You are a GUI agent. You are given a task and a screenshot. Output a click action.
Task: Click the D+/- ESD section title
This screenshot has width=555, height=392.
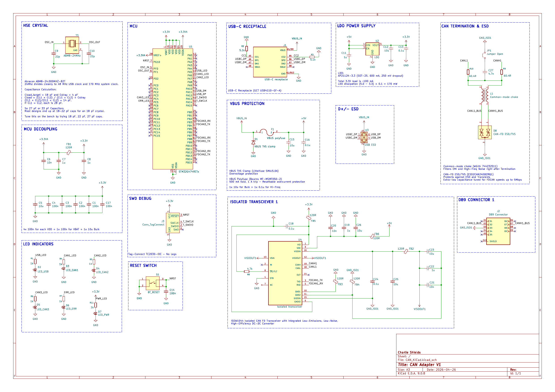(348, 109)
